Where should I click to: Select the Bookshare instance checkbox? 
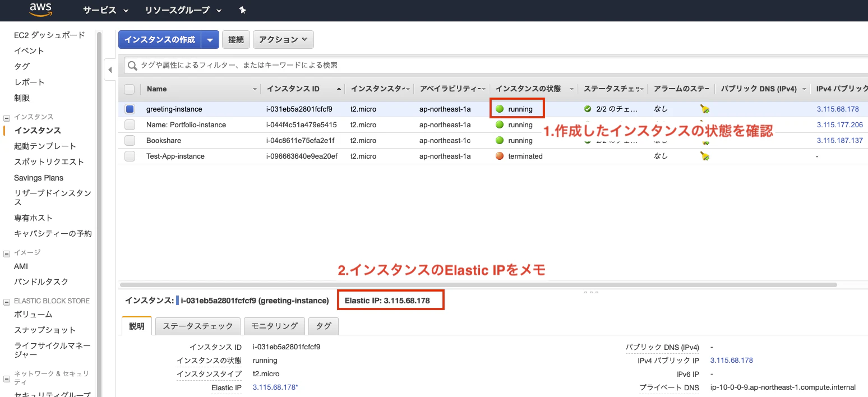tap(130, 140)
